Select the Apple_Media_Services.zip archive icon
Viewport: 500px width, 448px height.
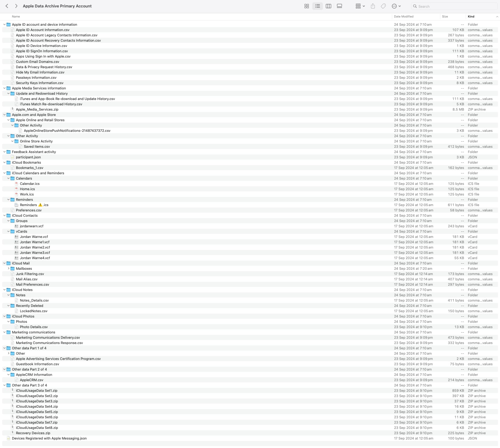pos(12,109)
